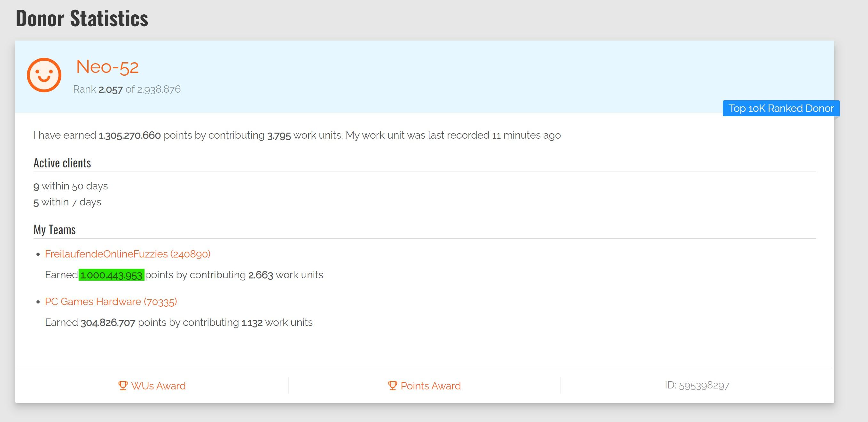Click the 3.795 work units figure
Screen dimensions: 868x422
pyautogui.click(x=279, y=135)
